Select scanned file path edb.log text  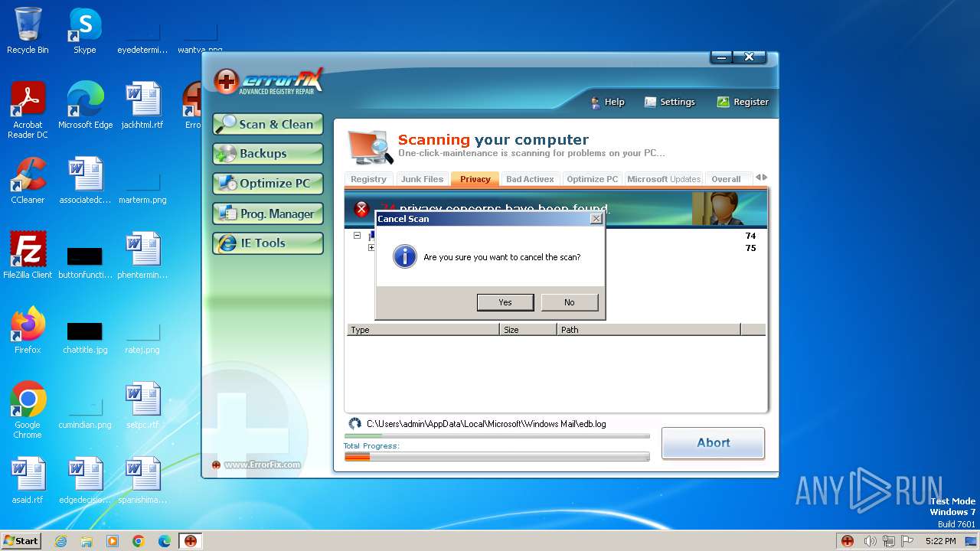tap(486, 424)
